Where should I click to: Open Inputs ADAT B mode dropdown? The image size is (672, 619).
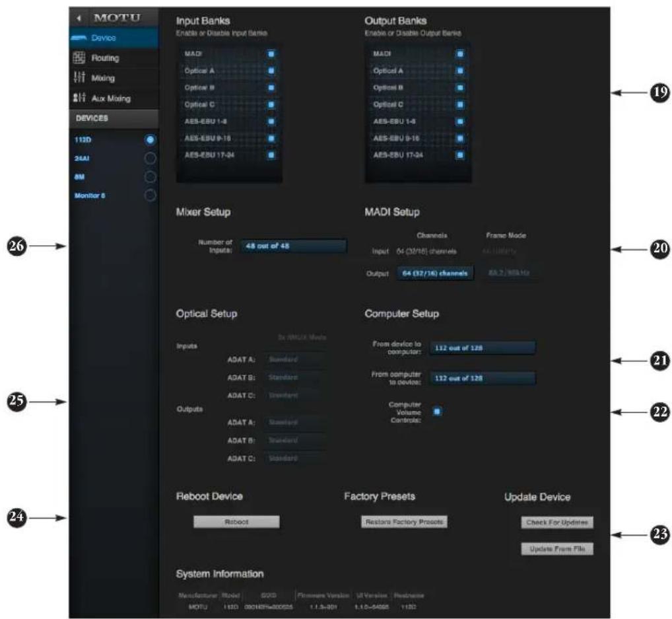pos(296,377)
